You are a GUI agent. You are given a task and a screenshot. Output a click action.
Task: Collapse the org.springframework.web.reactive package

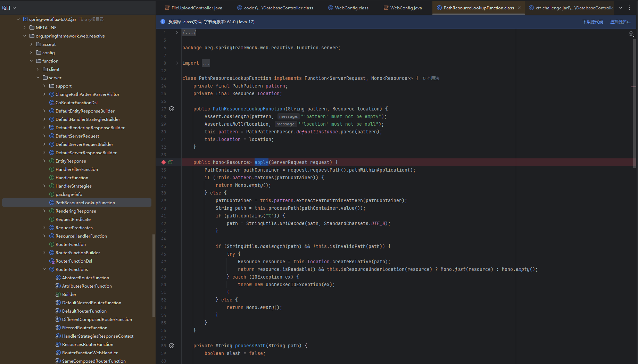25,36
